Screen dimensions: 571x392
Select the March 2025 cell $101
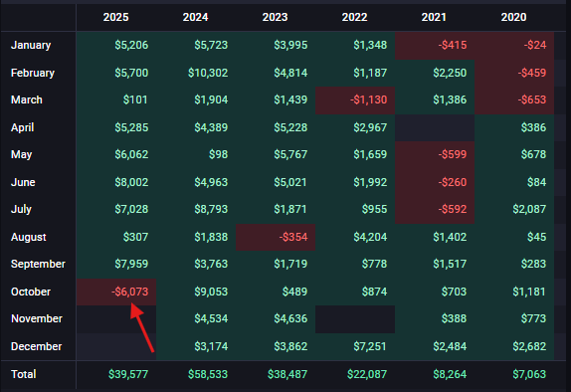click(116, 99)
